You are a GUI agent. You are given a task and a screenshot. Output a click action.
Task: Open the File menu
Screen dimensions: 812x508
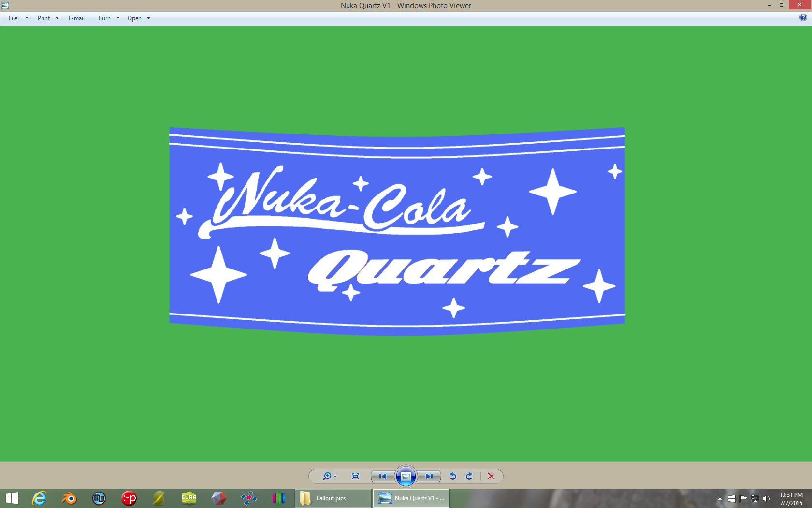click(13, 18)
